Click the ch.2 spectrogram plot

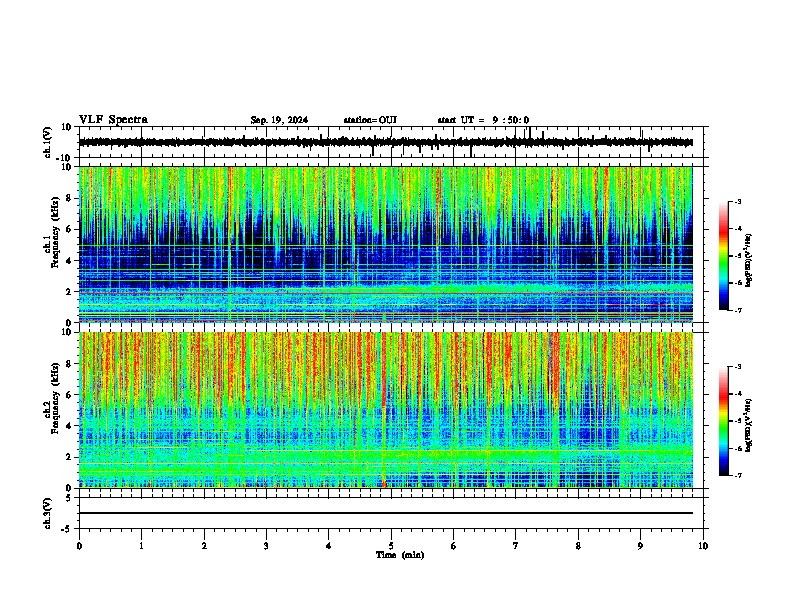(x=386, y=410)
